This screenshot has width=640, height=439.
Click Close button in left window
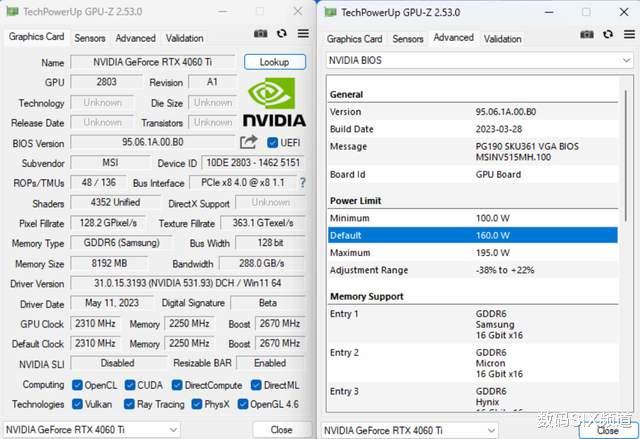281,430
